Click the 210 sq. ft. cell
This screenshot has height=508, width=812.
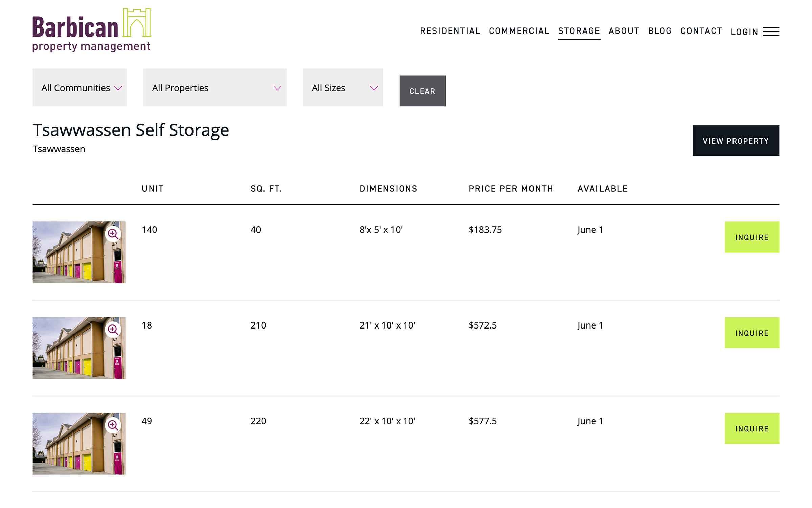(258, 325)
